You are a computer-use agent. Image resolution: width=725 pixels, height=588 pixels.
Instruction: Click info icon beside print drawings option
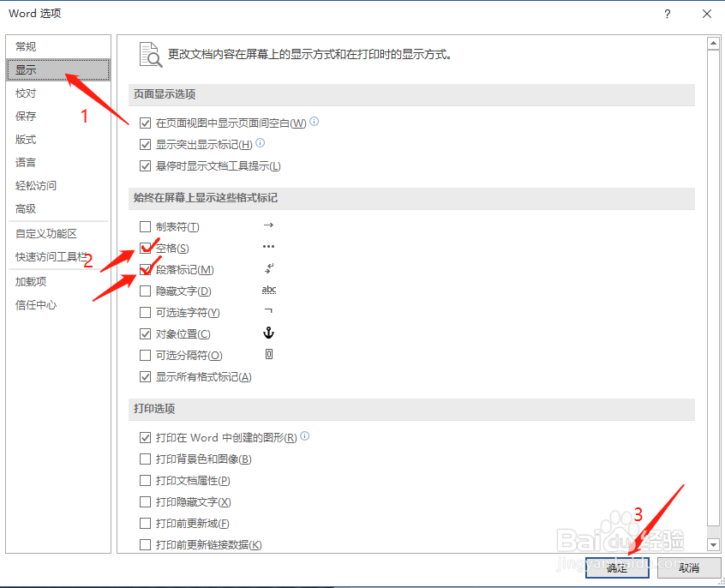(305, 436)
